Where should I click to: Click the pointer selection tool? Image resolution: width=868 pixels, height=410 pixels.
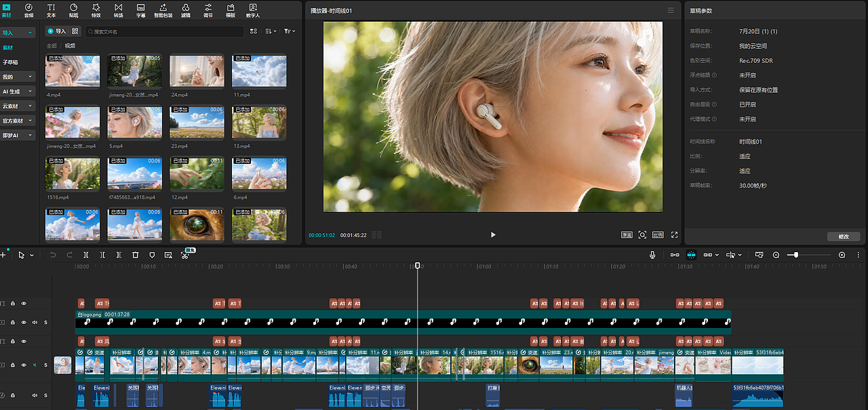pyautogui.click(x=22, y=255)
